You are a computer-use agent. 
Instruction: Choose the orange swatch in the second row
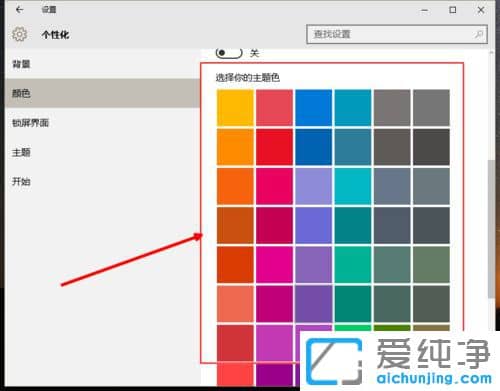point(235,147)
